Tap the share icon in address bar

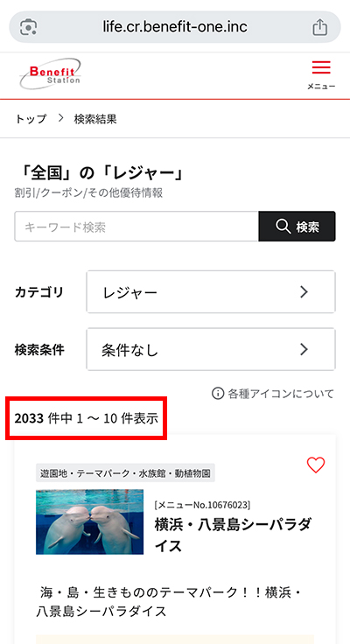pos(319,27)
